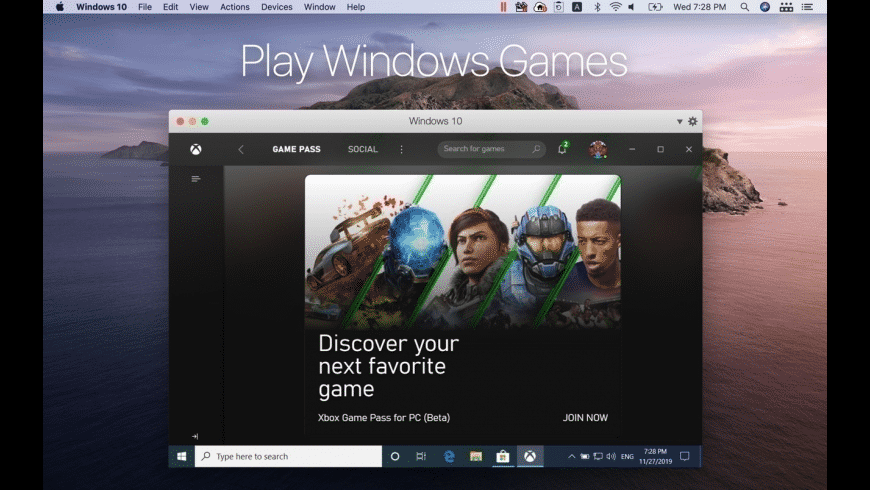The height and width of the screenshot is (490, 870).
Task: Open the macOS volume menu icon
Action: [x=631, y=7]
